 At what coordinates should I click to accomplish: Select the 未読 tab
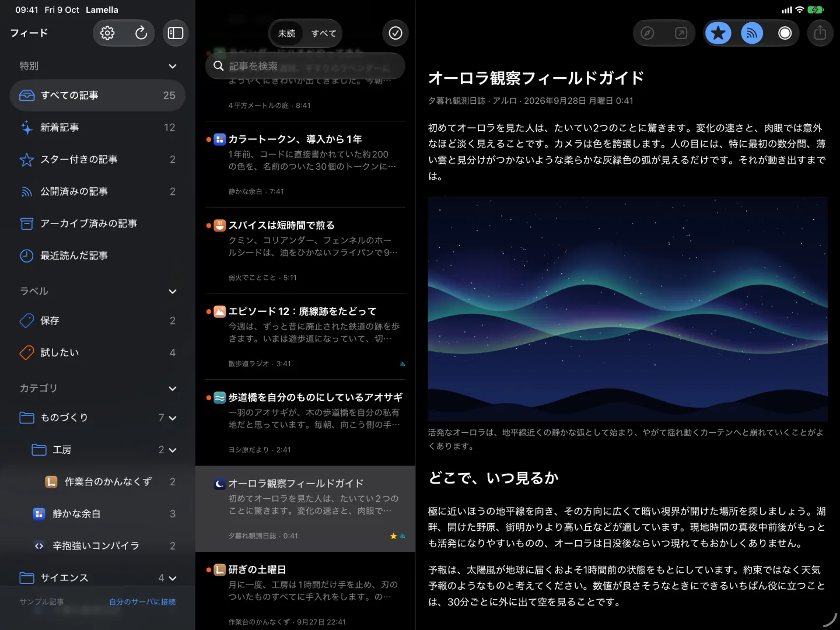click(286, 33)
